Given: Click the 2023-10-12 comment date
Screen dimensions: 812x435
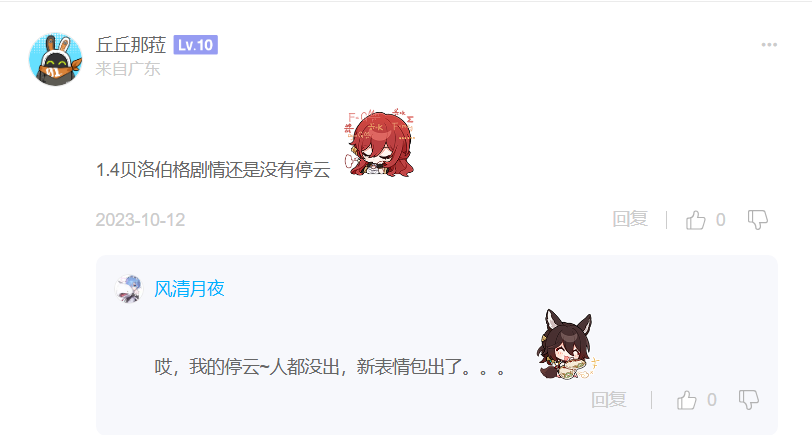Looking at the screenshot, I should 140,220.
